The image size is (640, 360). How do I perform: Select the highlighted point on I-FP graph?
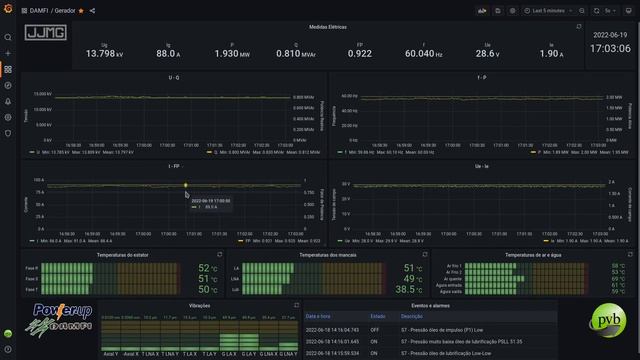pos(186,185)
